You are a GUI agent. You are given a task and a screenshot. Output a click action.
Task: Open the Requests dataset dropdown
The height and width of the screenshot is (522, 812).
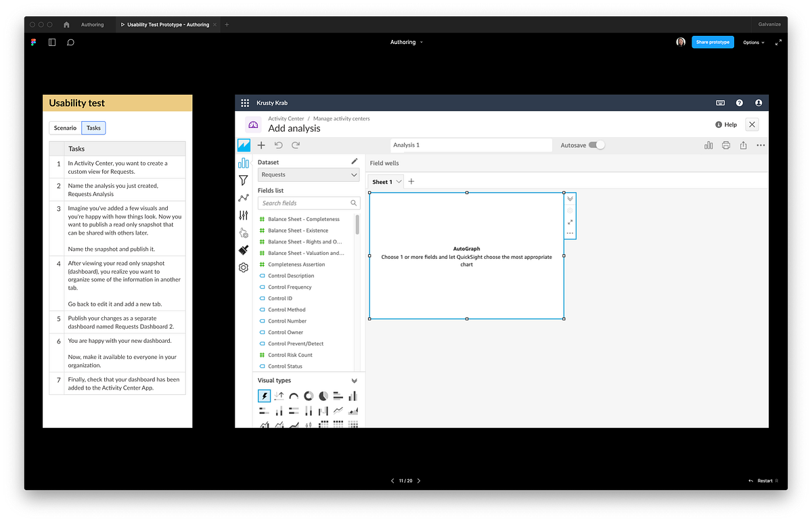309,174
